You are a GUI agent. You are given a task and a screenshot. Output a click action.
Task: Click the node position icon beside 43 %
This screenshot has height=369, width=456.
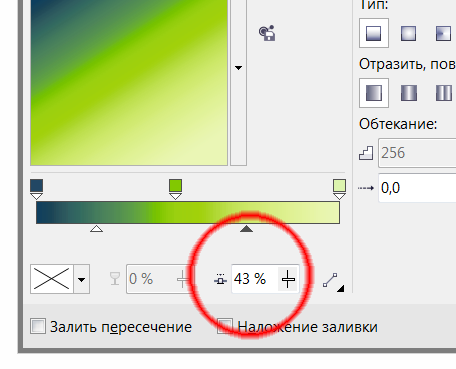click(x=220, y=279)
